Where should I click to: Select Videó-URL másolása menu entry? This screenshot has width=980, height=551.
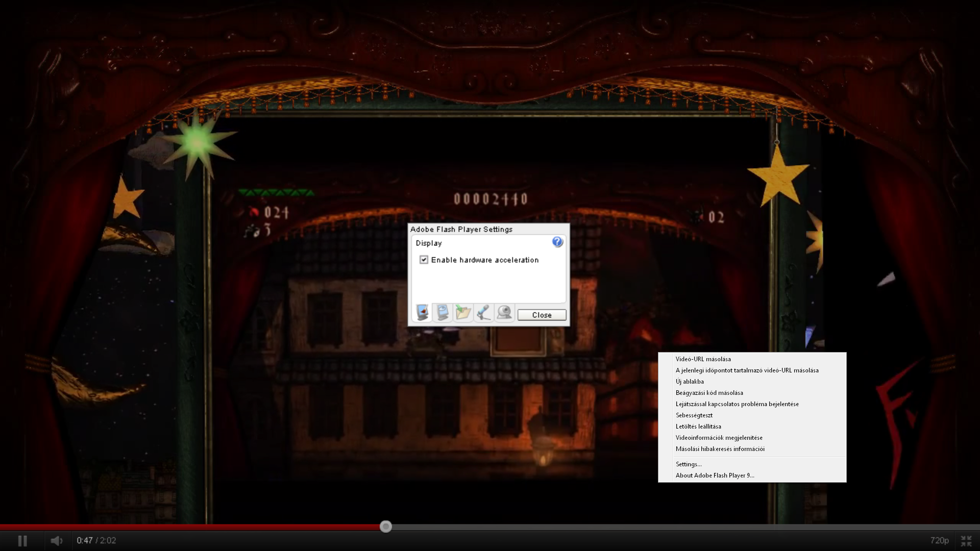(x=752, y=359)
